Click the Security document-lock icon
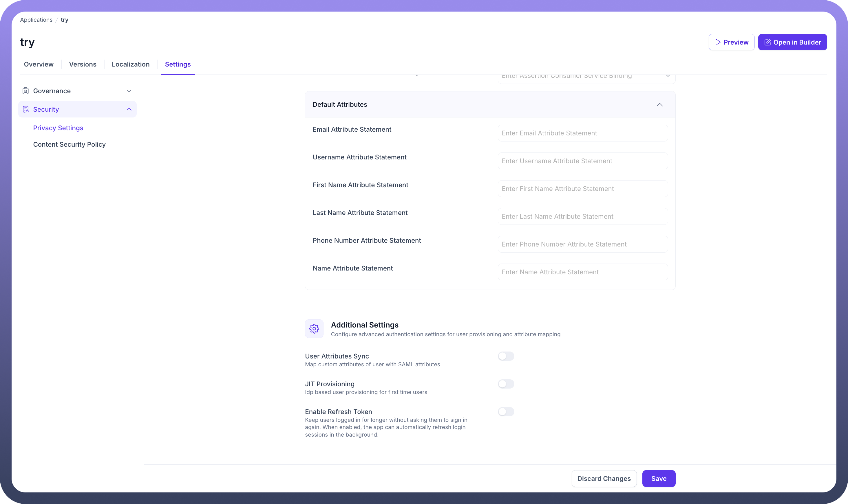Image resolution: width=848 pixels, height=504 pixels. pyautogui.click(x=25, y=109)
